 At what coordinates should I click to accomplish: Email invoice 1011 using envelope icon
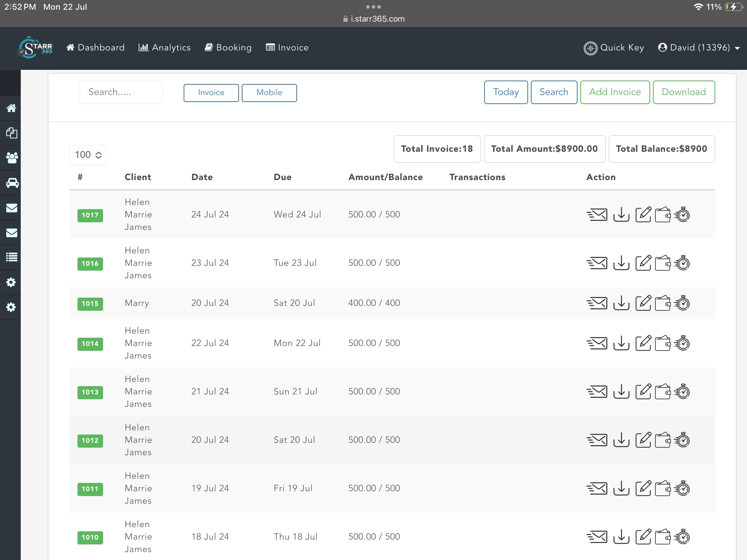(597, 488)
